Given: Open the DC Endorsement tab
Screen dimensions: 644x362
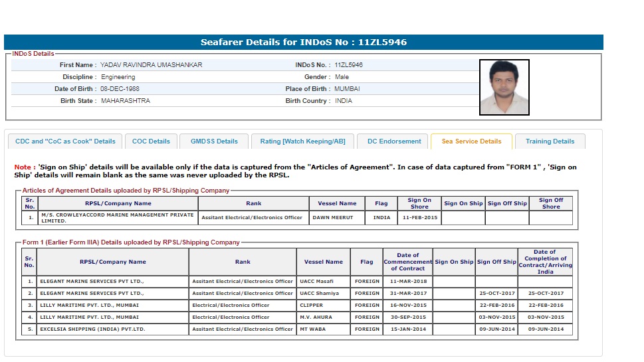Looking at the screenshot, I should pyautogui.click(x=394, y=141).
